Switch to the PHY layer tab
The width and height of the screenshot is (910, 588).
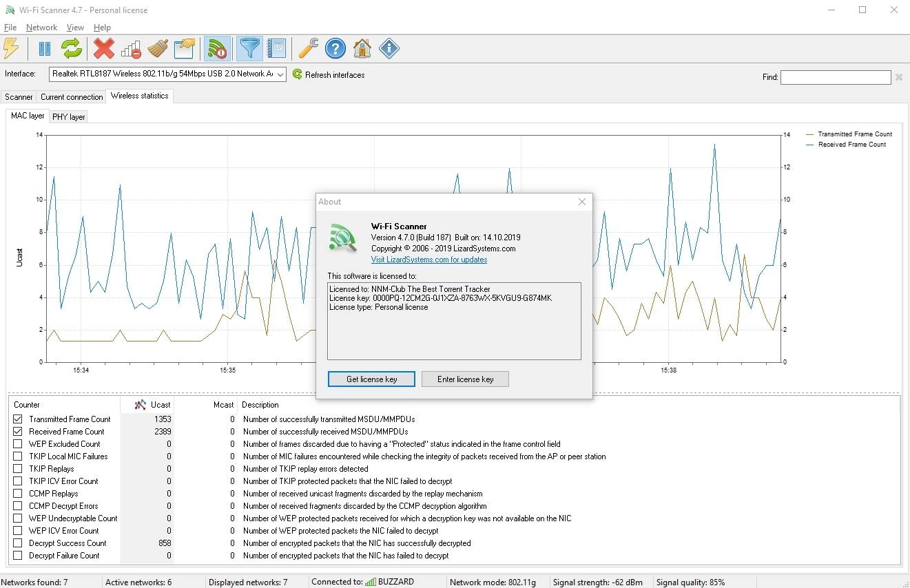[x=68, y=117]
